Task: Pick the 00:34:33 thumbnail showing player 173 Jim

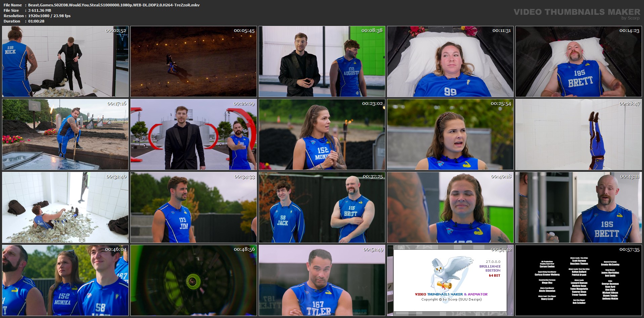Action: tap(194, 207)
